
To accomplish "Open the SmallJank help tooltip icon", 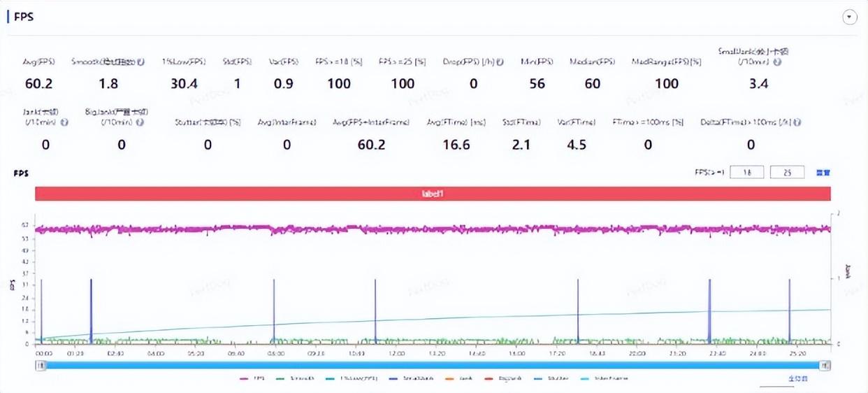I will [x=777, y=62].
